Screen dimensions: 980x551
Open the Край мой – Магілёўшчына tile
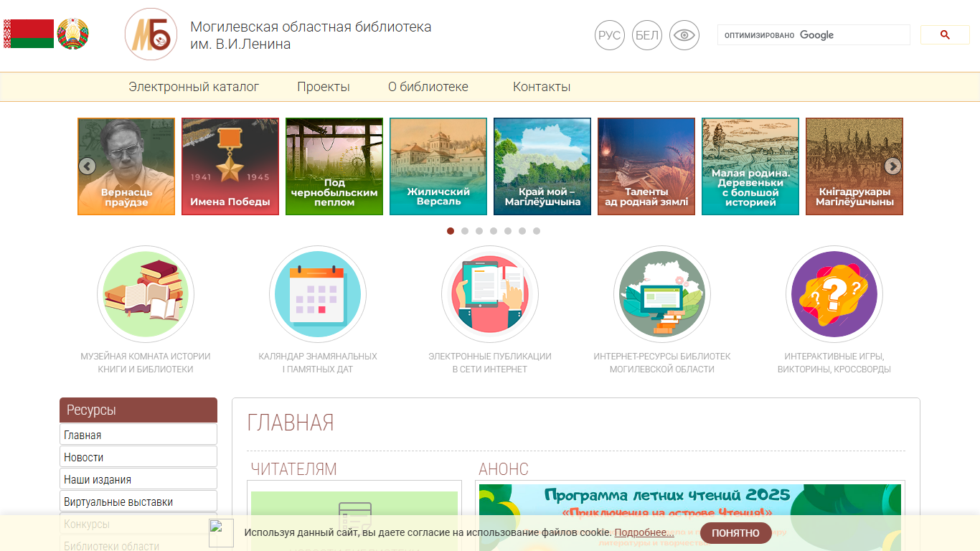click(x=542, y=166)
